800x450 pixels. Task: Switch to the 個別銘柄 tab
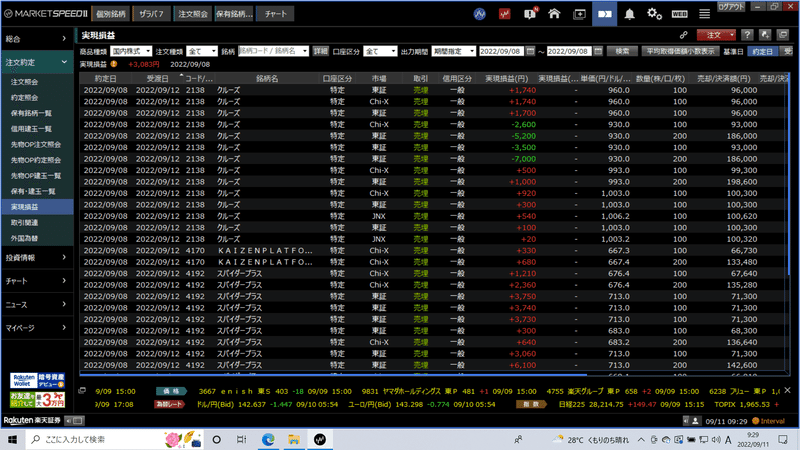click(x=111, y=14)
